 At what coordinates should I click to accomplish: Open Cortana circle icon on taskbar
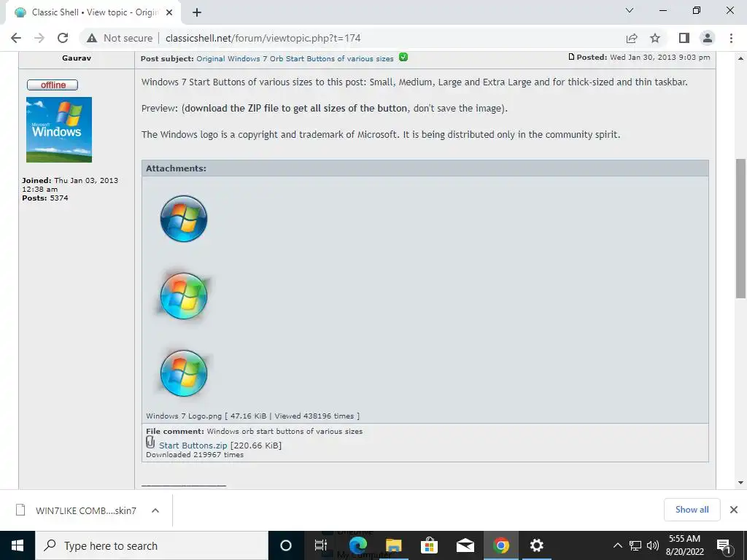286,545
